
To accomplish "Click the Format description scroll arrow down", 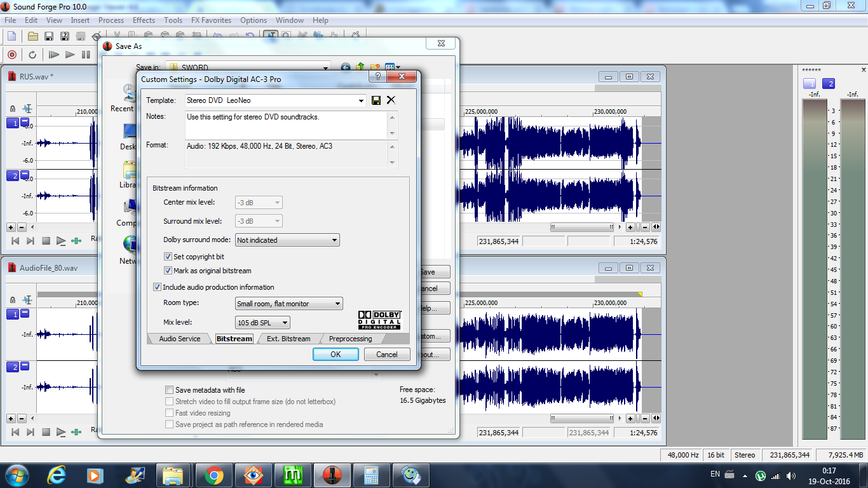I will coord(392,163).
